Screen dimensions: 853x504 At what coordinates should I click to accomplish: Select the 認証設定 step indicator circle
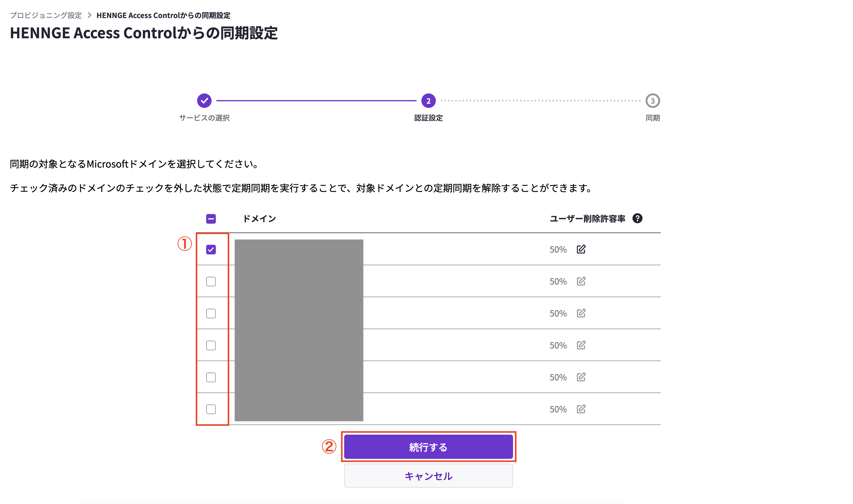tap(428, 100)
